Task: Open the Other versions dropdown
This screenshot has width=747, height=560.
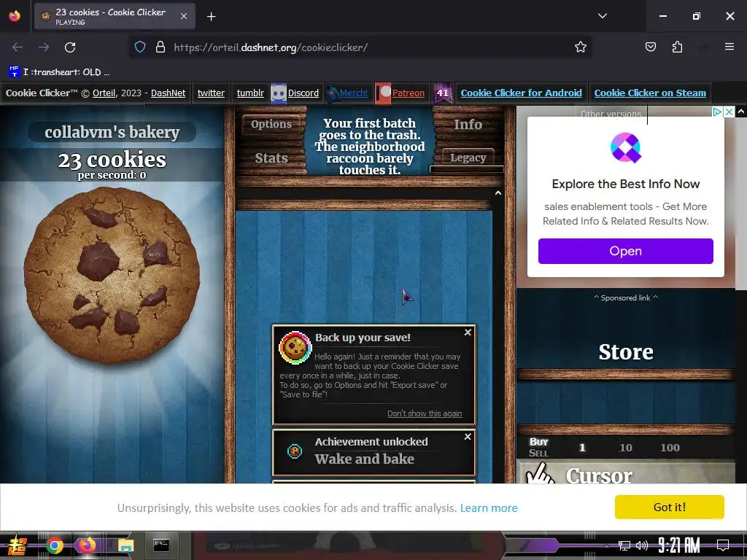Action: point(611,114)
